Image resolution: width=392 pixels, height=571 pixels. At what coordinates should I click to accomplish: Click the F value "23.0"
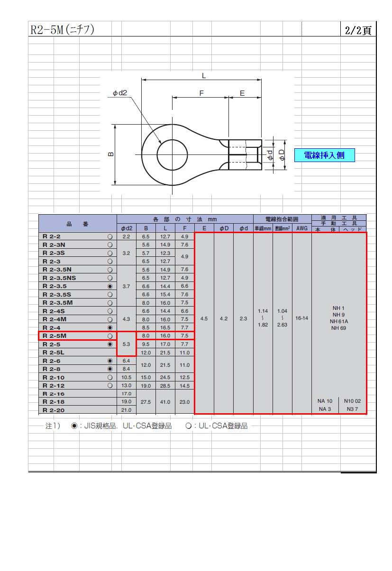(x=185, y=402)
